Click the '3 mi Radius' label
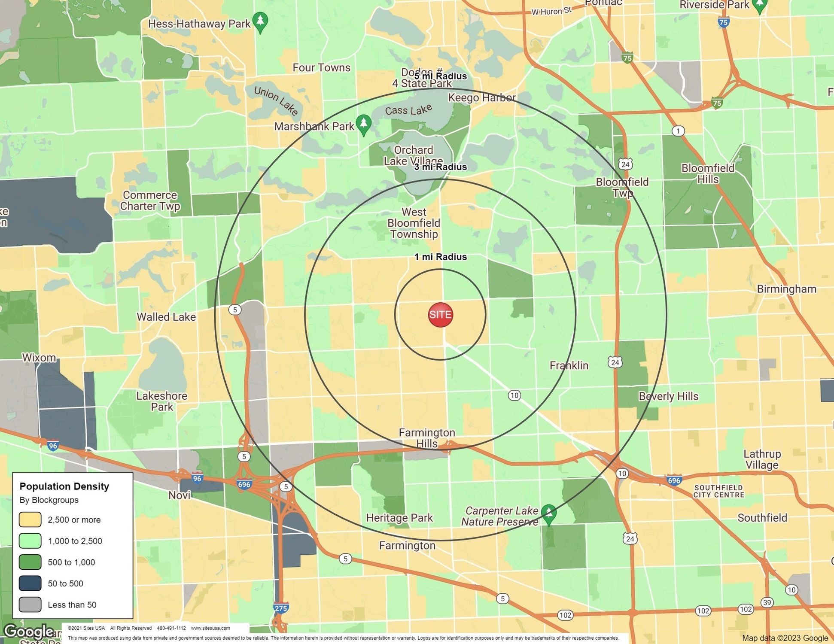Screen dimensions: 834x644 [x=440, y=167]
